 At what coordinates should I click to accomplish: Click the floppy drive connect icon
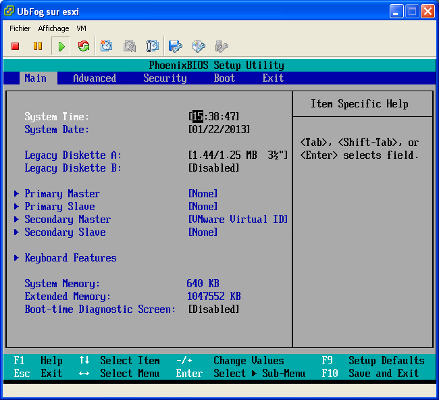coord(175,46)
